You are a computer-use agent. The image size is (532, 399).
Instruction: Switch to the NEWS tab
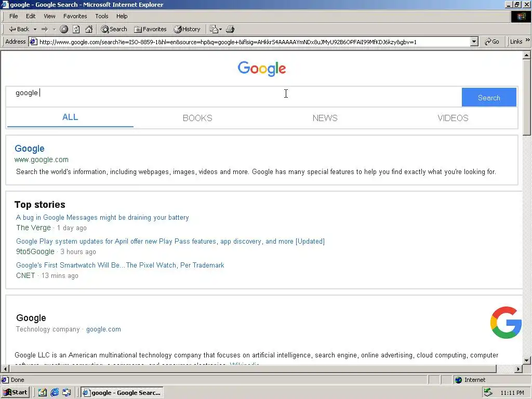325,118
